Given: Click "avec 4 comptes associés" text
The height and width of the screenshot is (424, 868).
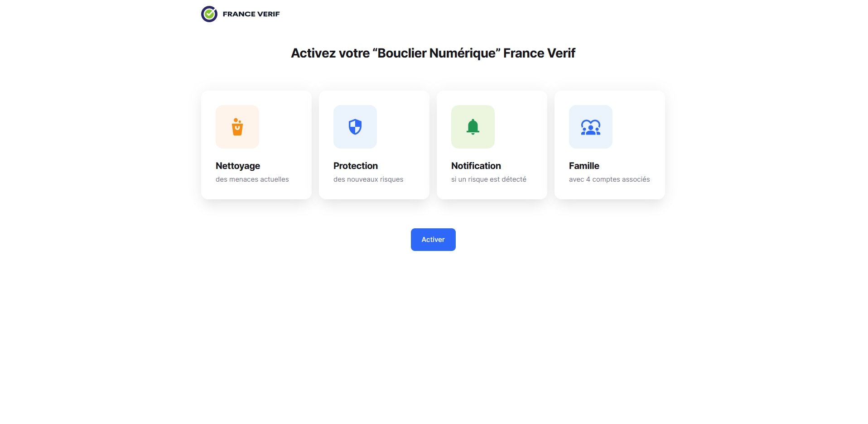Looking at the screenshot, I should coord(609,179).
